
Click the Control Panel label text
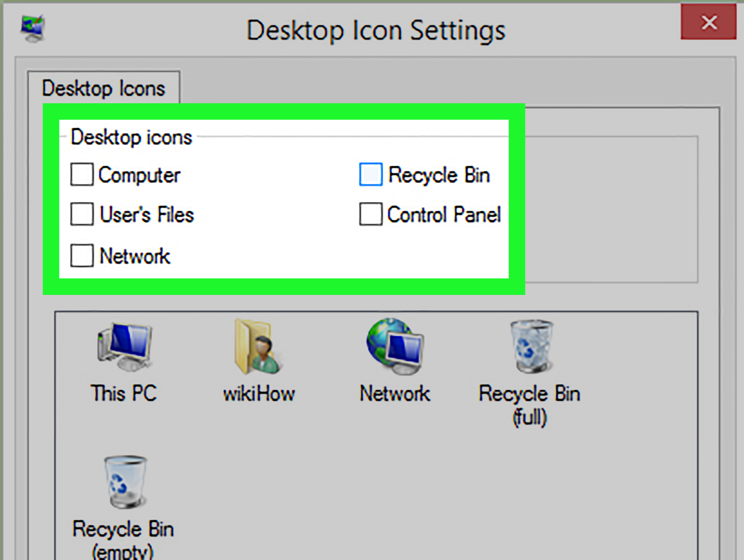(444, 214)
